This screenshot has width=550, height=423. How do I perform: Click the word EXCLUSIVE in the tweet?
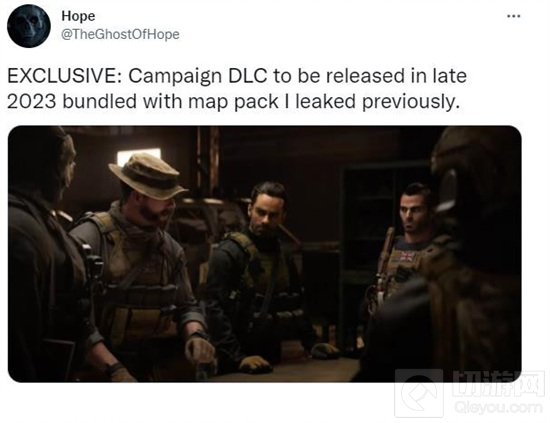coord(63,76)
